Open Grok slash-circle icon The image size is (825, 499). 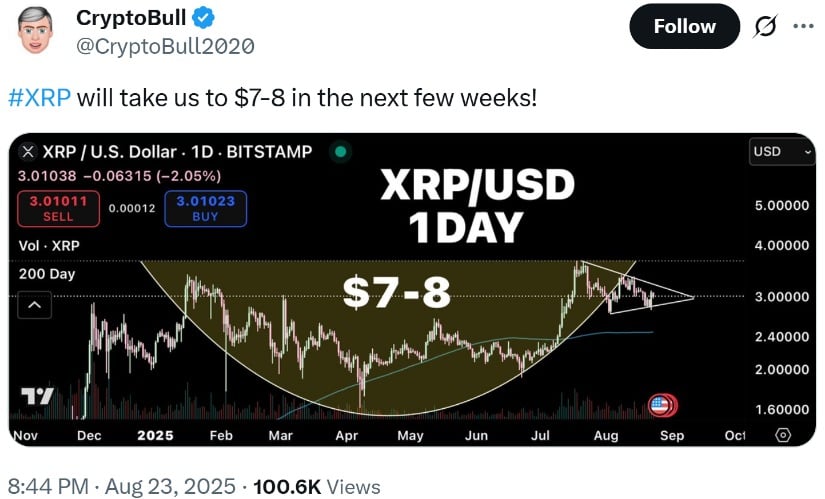coord(764,26)
